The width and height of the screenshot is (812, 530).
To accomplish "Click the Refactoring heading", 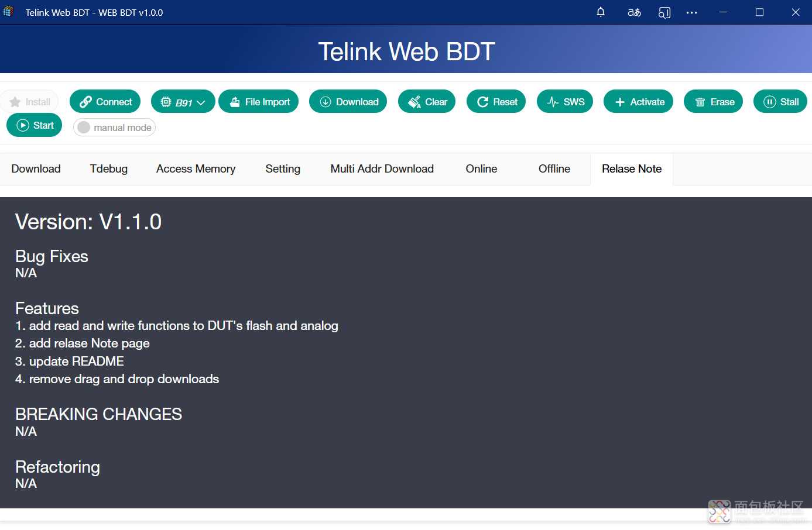I will pyautogui.click(x=57, y=467).
